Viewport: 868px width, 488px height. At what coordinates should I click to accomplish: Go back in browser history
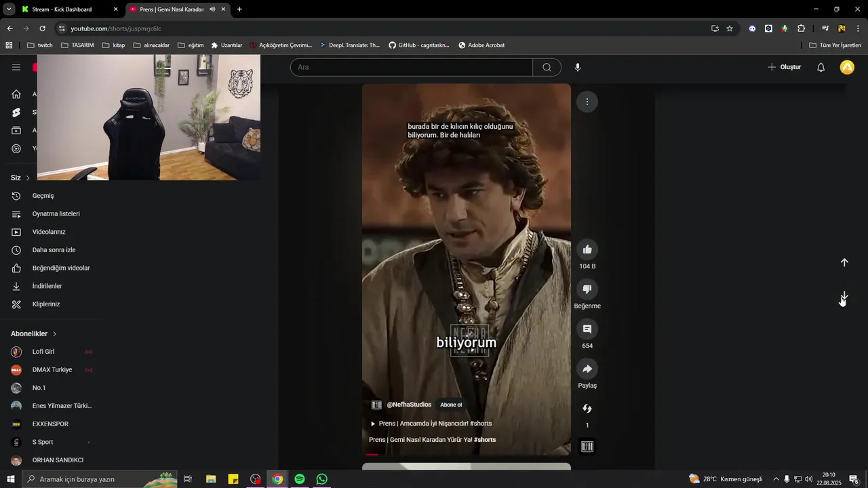tap(9, 28)
